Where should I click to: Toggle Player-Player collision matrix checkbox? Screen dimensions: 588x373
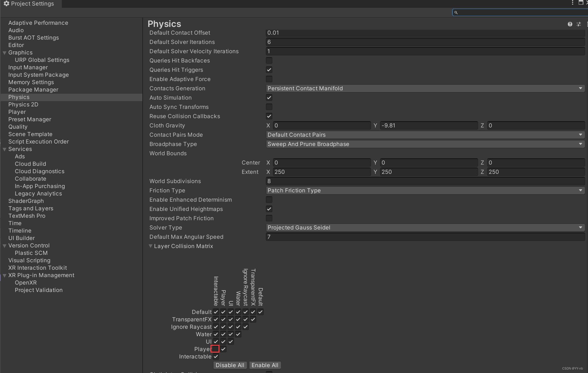pos(223,349)
